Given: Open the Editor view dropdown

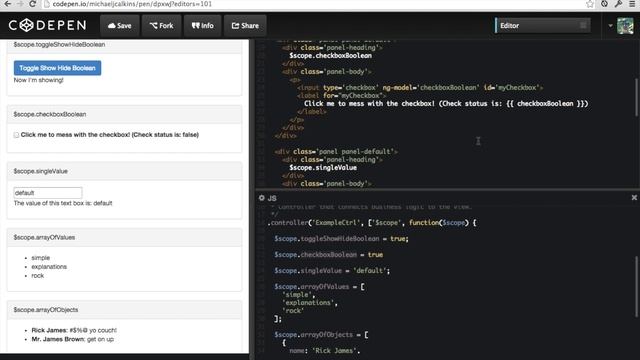Looking at the screenshot, I should pyautogui.click(x=542, y=25).
